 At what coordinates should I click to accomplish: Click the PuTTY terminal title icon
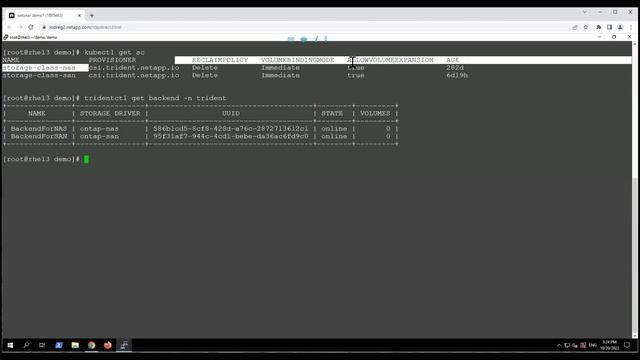6,37
